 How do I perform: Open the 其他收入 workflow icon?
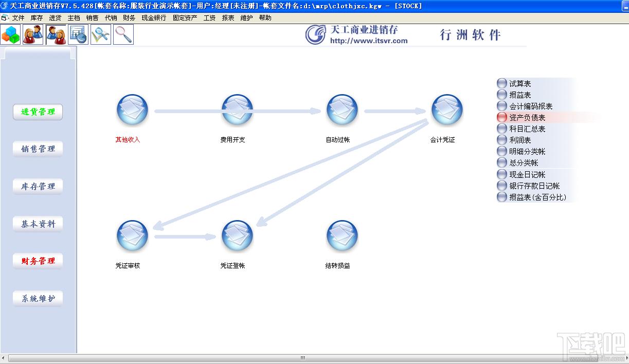(x=132, y=110)
